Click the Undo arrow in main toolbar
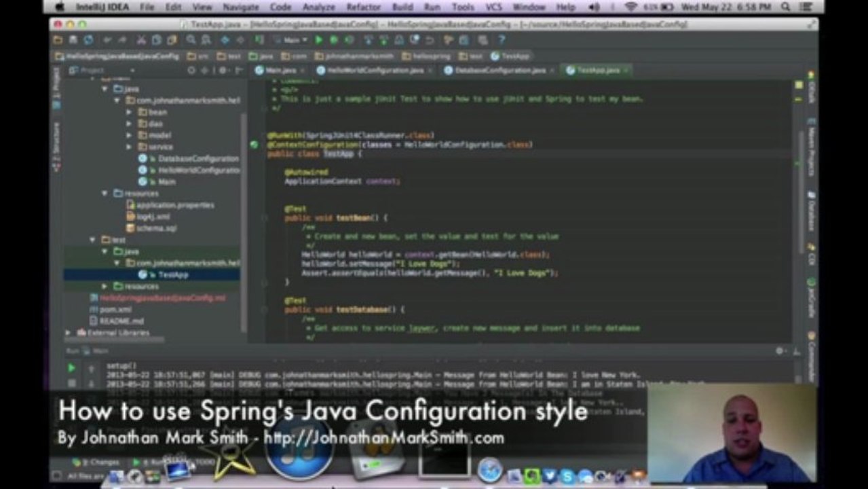This screenshot has width=868, height=489. click(108, 40)
